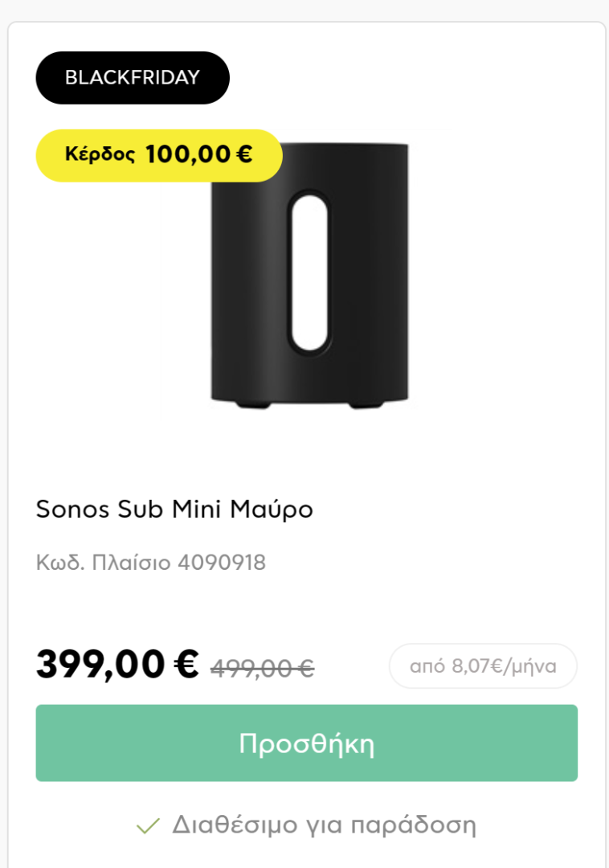Open the Sonos Sub Mini Μαύρο title link
This screenshot has width=609, height=868.
[x=174, y=510]
